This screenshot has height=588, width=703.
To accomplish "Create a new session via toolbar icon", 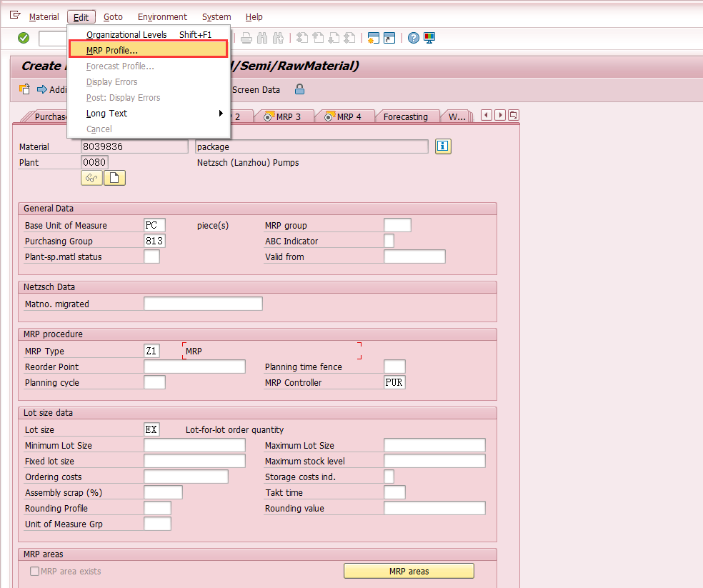I will tap(373, 39).
